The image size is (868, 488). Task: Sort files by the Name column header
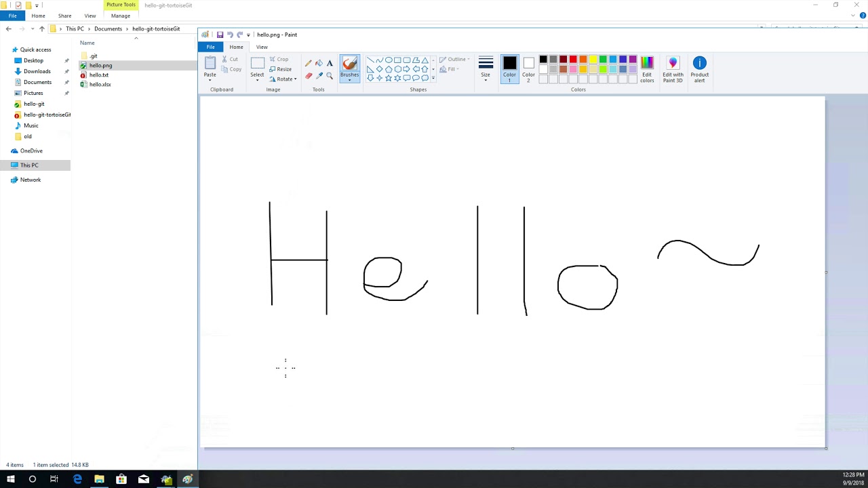87,43
